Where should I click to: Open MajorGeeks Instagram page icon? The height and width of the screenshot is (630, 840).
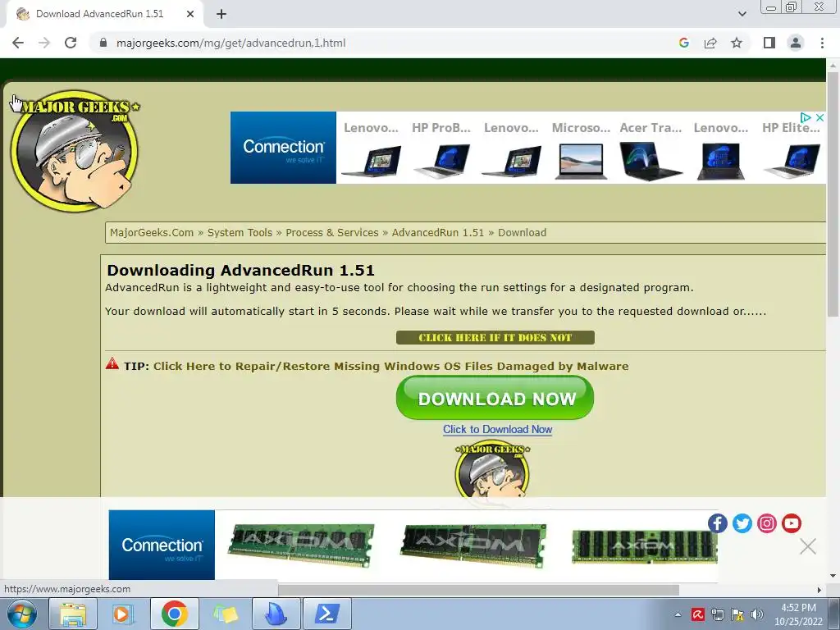(767, 523)
